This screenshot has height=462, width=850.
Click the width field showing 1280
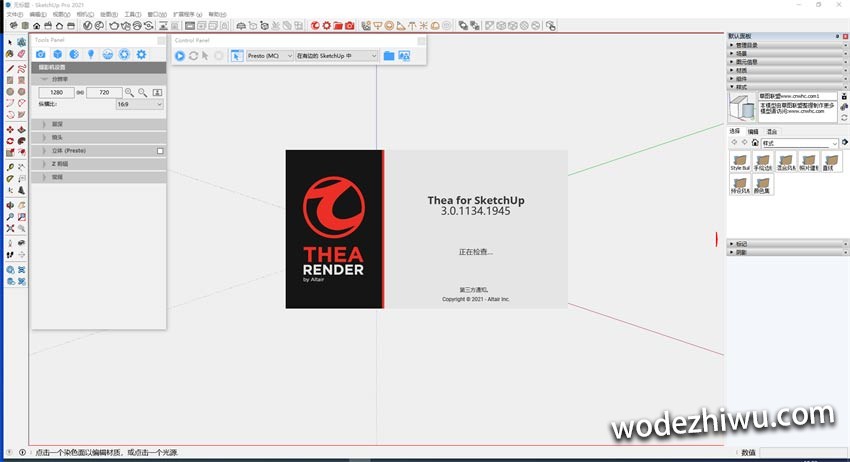pyautogui.click(x=56, y=93)
